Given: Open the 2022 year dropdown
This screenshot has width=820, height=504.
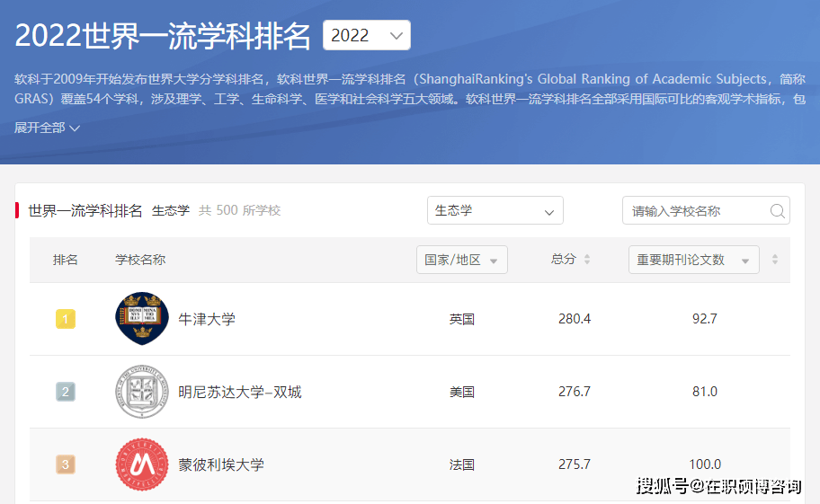Looking at the screenshot, I should [x=367, y=35].
